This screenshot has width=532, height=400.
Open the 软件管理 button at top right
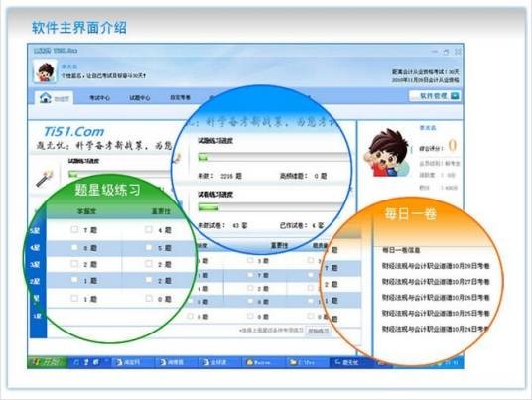tap(435, 96)
